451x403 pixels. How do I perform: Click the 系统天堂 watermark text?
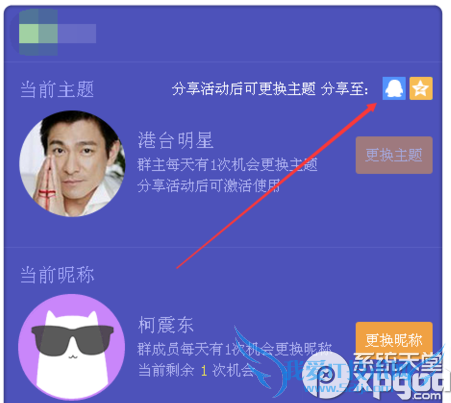[398, 363]
